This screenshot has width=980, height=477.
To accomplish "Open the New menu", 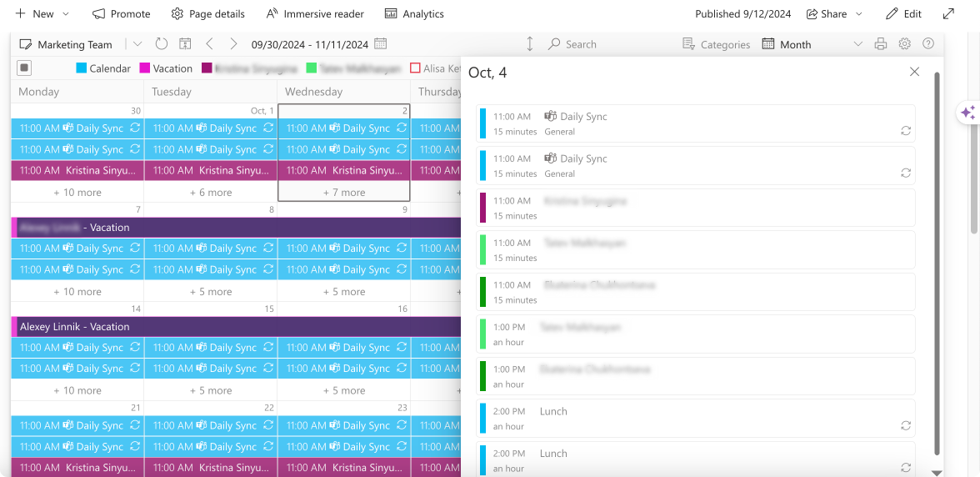I will pos(42,13).
